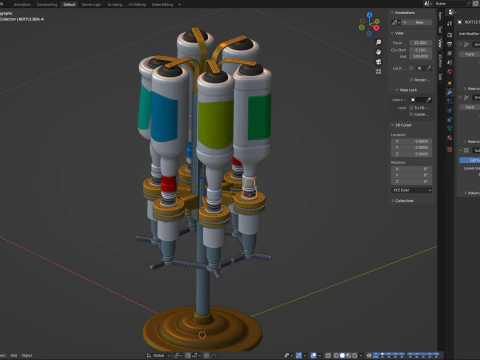Click the 3D Cursor Location Z field
The height and width of the screenshot is (360, 480).
point(412,154)
